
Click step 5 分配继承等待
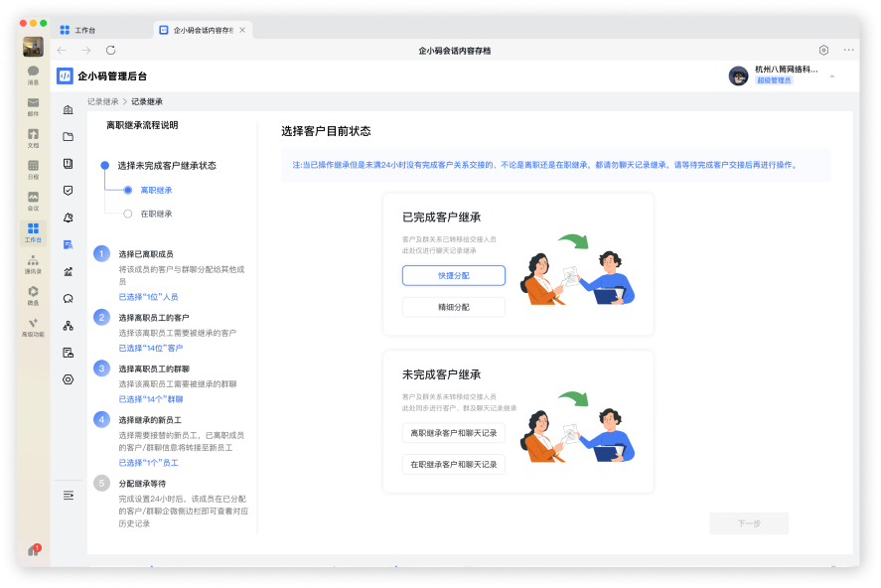142,483
